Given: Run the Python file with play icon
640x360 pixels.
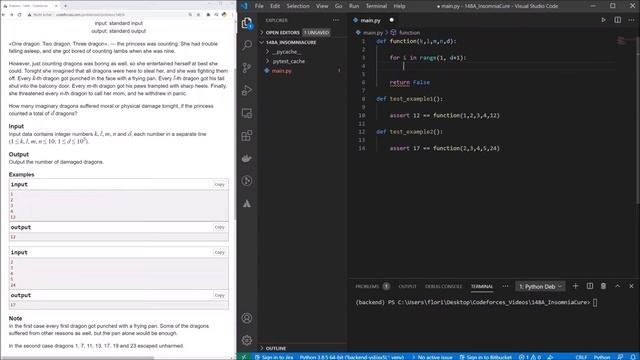Looking at the screenshot, I should pos(603,20).
